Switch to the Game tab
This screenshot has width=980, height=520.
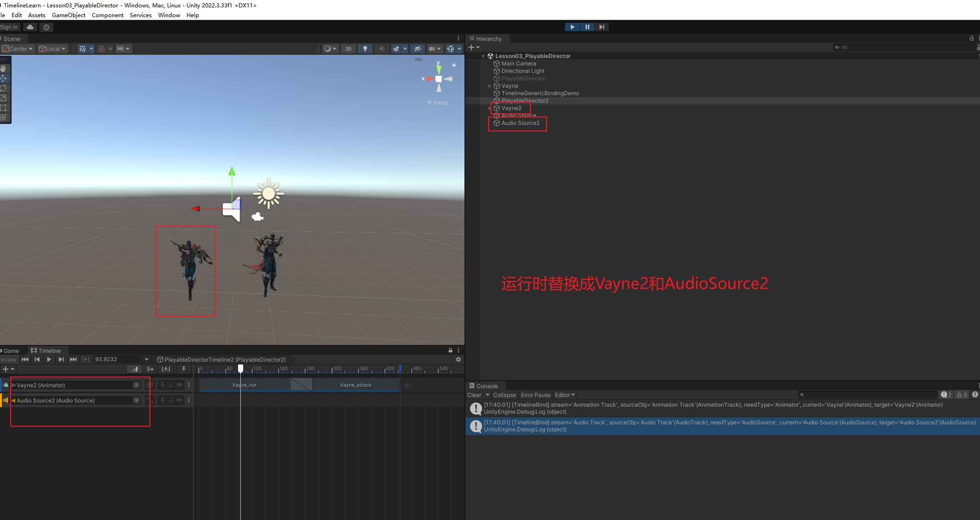[x=11, y=351]
